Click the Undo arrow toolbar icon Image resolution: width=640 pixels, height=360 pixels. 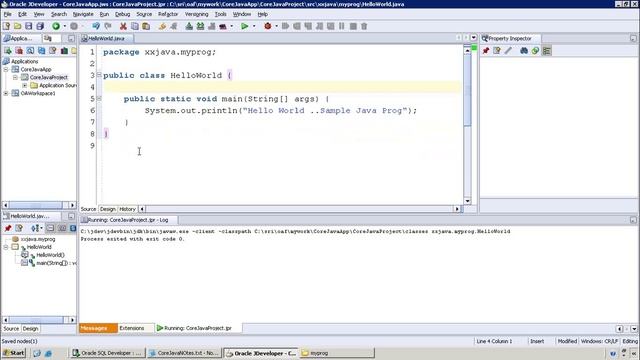coord(96,26)
